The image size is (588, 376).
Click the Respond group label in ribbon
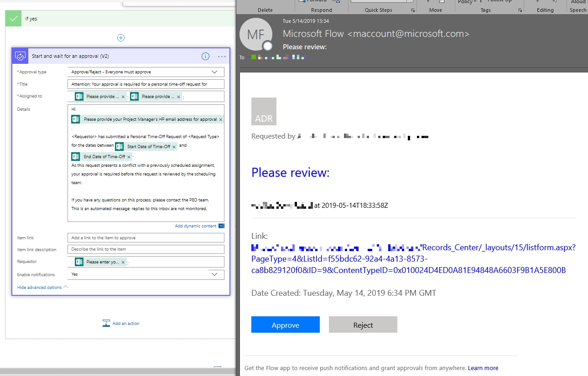[322, 10]
